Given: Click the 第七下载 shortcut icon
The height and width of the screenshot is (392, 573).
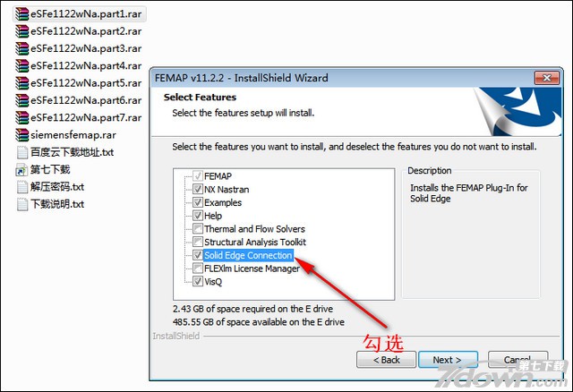Looking at the screenshot, I should click(x=21, y=170).
